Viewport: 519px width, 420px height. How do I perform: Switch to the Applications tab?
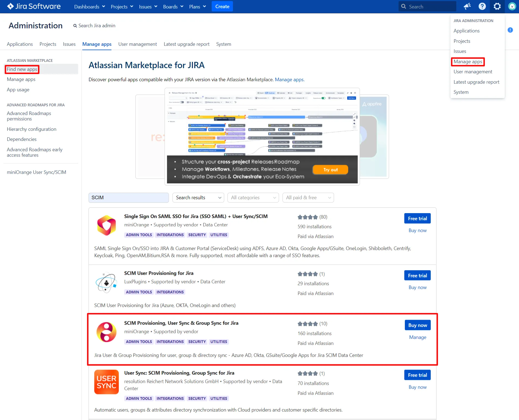click(x=20, y=44)
